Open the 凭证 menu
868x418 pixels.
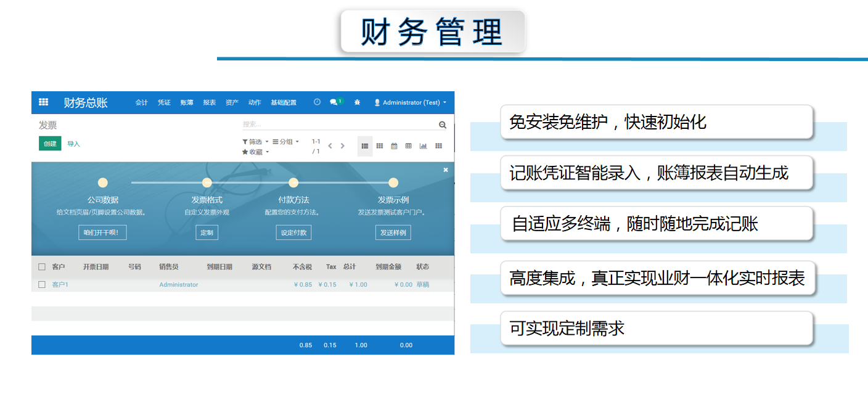[x=164, y=102]
